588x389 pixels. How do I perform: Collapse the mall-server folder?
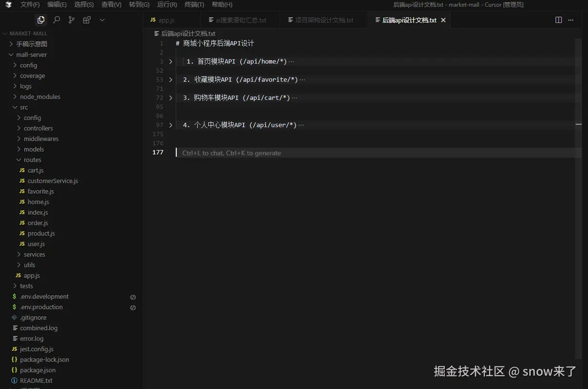coord(11,54)
